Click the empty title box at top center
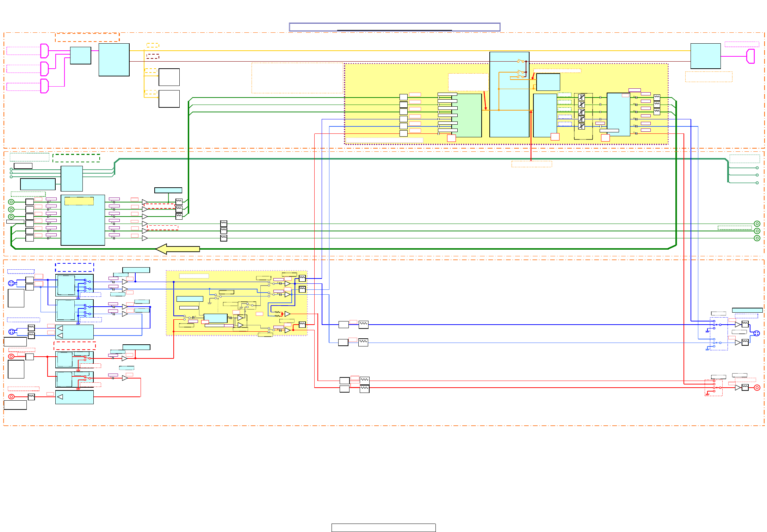This screenshot has height=532, width=767. point(394,27)
